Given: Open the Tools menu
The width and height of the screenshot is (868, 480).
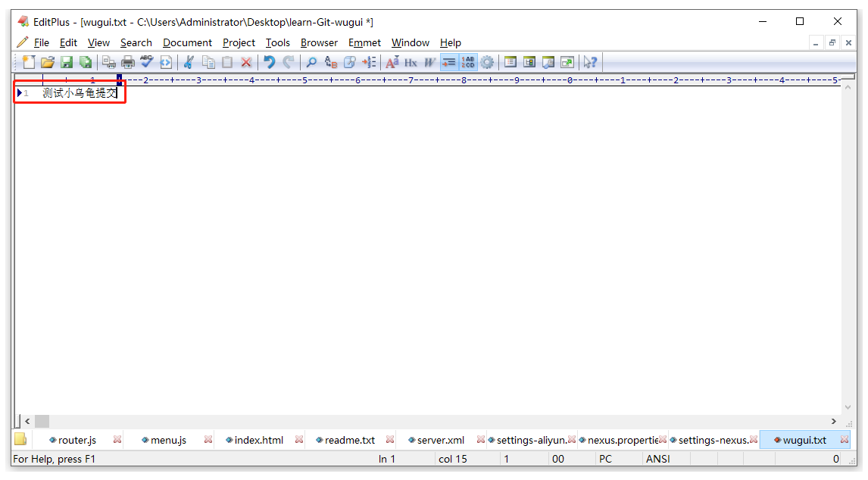Looking at the screenshot, I should (277, 42).
